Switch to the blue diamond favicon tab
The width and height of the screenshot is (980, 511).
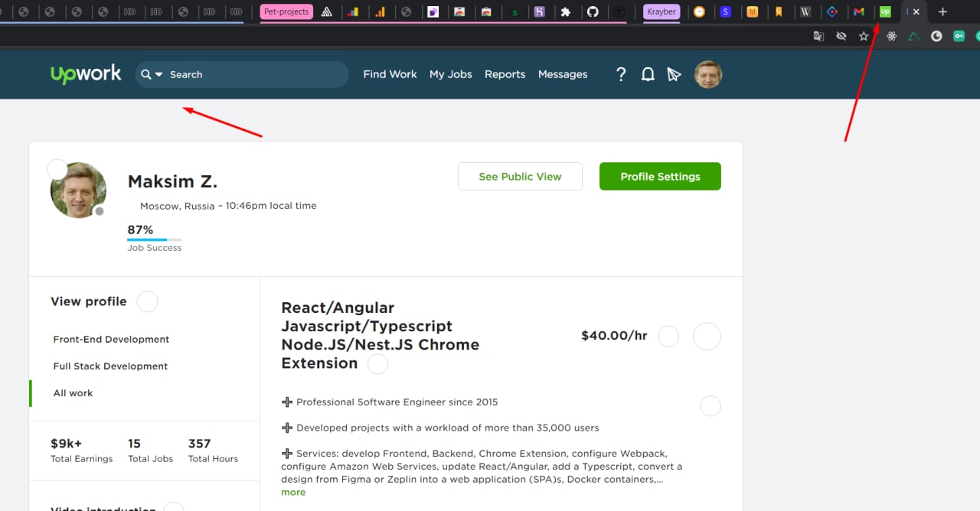coord(832,12)
